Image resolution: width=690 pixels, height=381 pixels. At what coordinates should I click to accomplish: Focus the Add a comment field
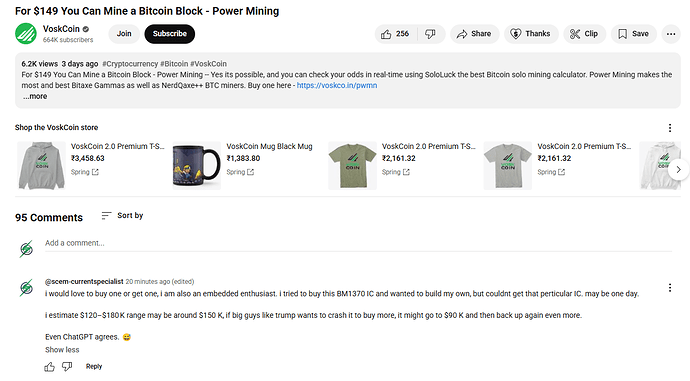(358, 243)
